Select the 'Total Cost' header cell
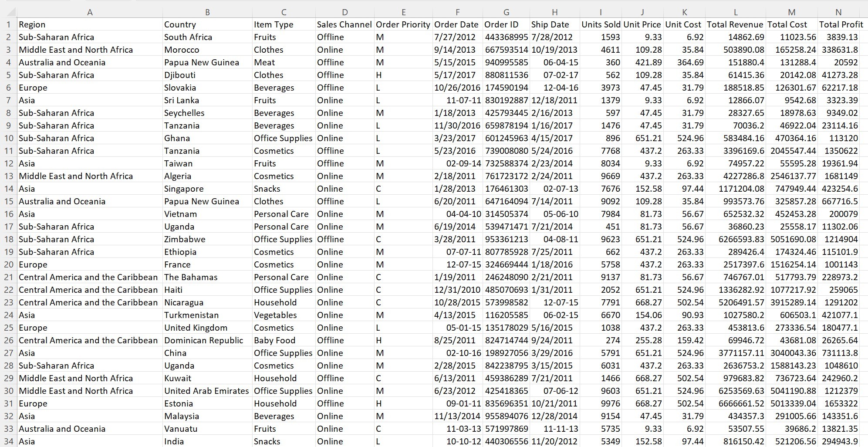This screenshot has width=868, height=447. point(792,24)
